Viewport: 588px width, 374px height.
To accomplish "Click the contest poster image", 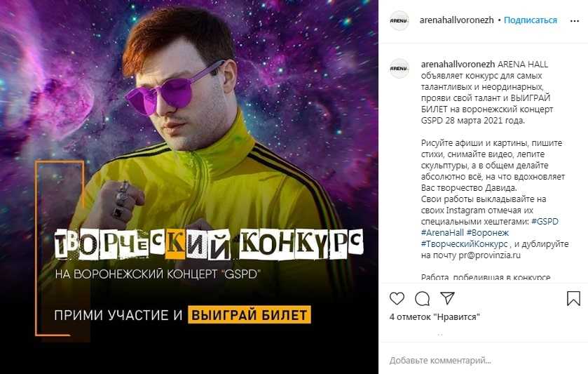I will tap(189, 187).
